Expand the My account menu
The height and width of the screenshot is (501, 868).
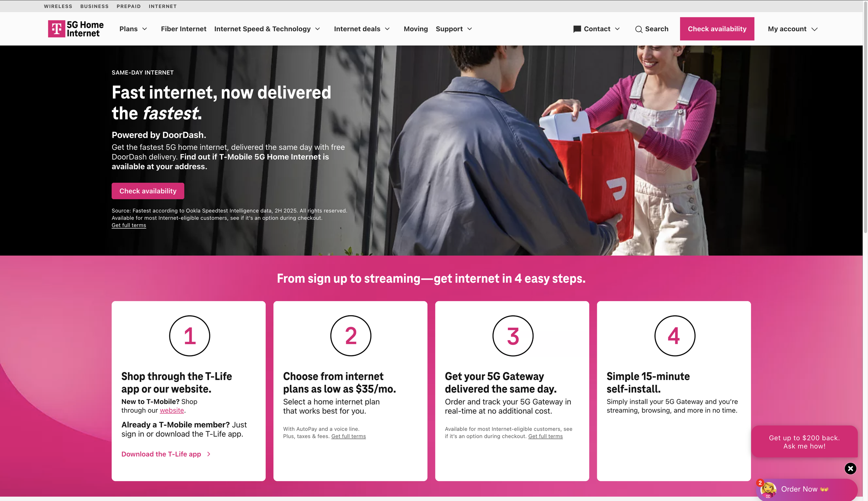coord(793,29)
